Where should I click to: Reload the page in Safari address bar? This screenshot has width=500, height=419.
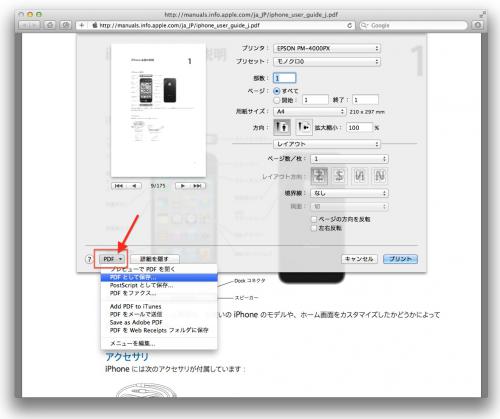pyautogui.click(x=349, y=25)
